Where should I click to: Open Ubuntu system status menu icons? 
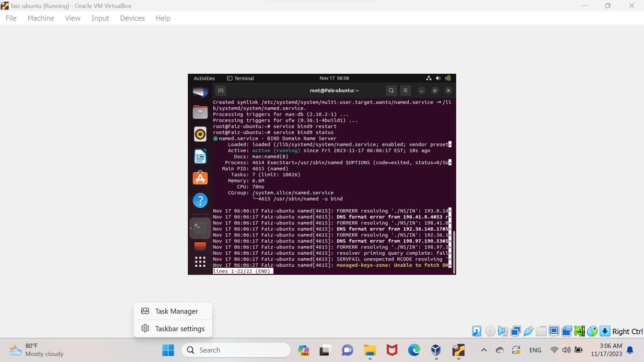coord(438,78)
